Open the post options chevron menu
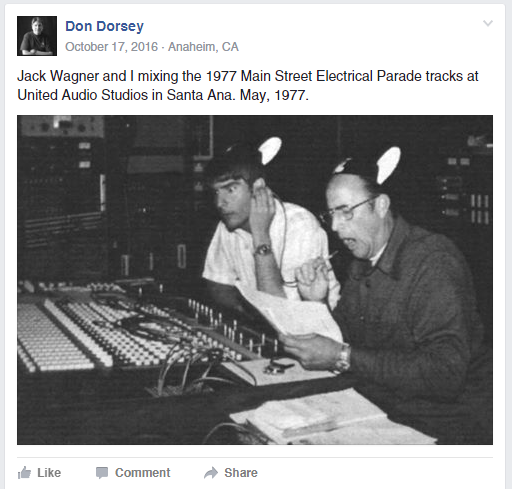 (488, 23)
